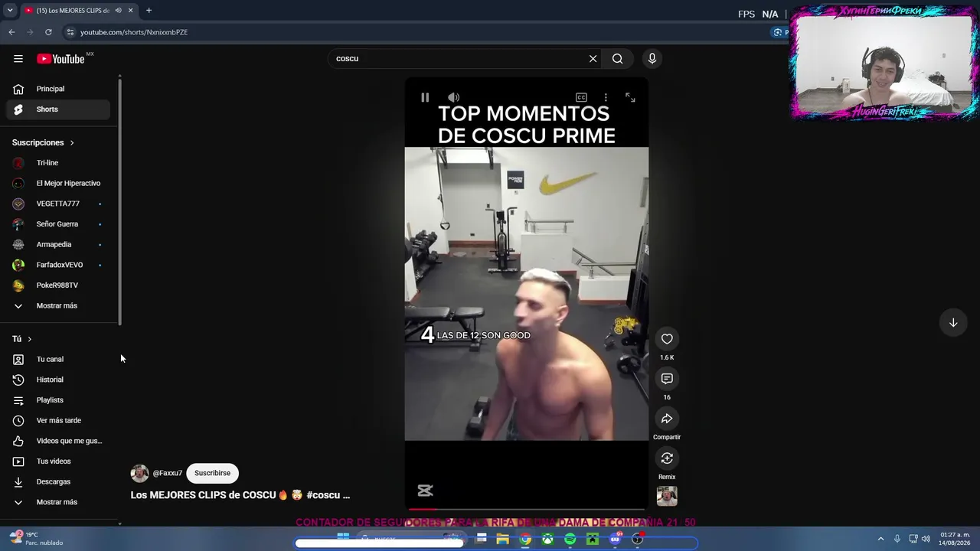Open a new browser tab with plus
980x551 pixels.
pos(149,11)
